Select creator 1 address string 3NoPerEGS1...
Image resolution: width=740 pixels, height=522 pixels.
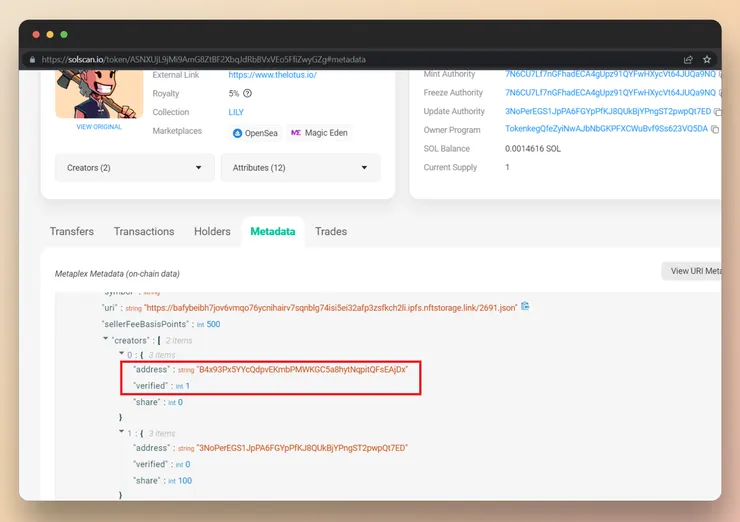coord(302,448)
